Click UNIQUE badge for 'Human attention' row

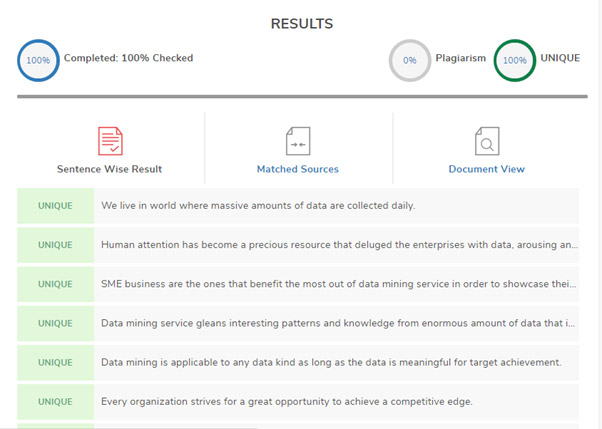(55, 245)
